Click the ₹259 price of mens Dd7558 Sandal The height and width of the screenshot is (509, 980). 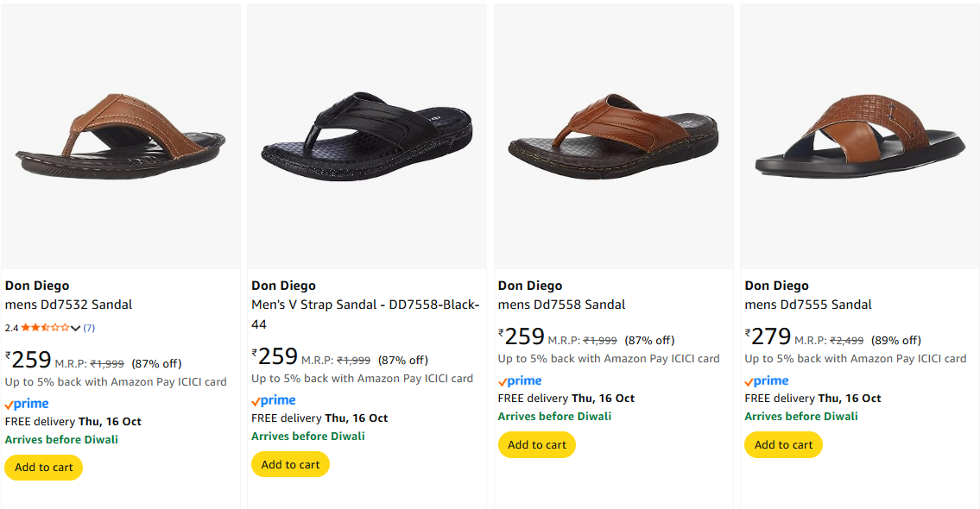[x=522, y=336]
